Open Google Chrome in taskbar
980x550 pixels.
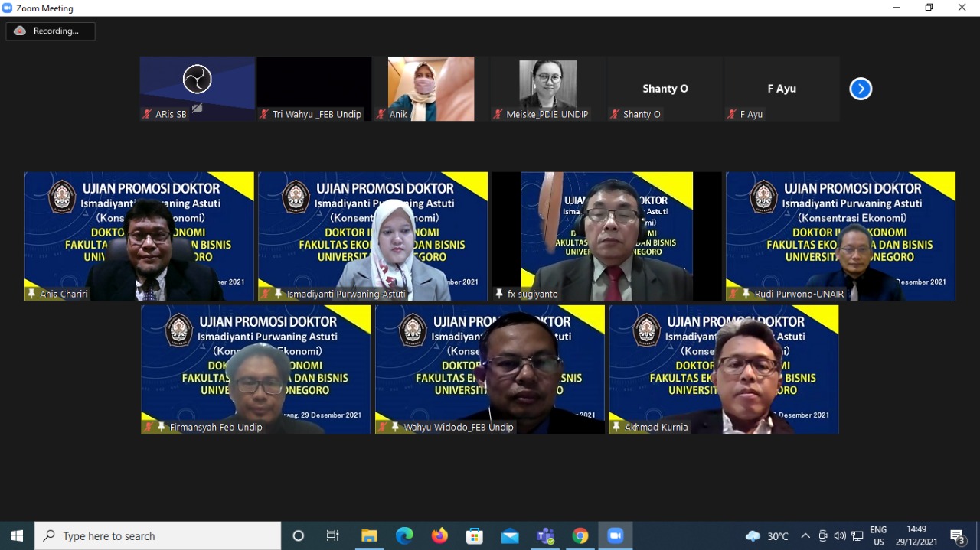[580, 535]
